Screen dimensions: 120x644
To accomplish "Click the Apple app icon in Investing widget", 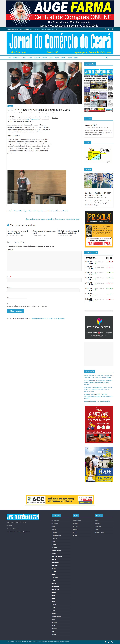I will tap(107, 258).
